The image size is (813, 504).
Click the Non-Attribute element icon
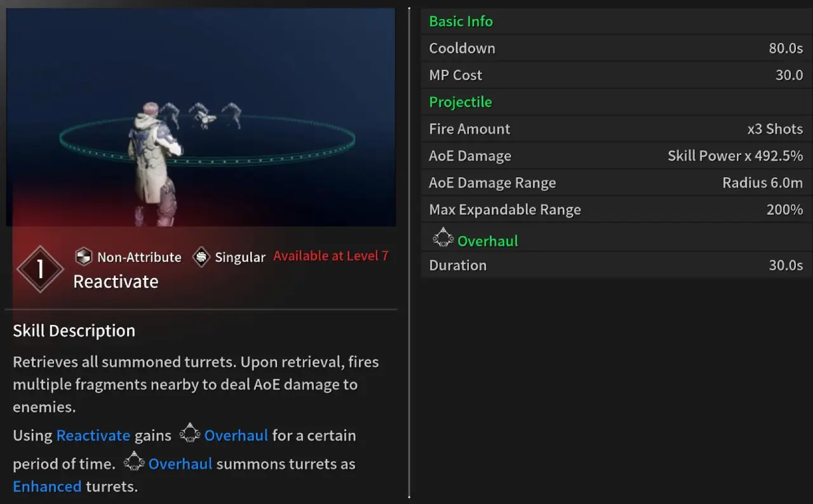(83, 256)
